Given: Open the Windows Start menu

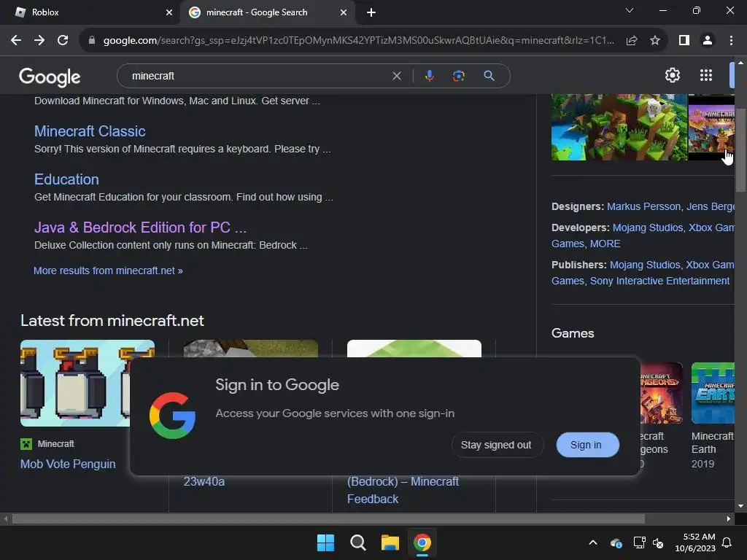Looking at the screenshot, I should coord(326,542).
